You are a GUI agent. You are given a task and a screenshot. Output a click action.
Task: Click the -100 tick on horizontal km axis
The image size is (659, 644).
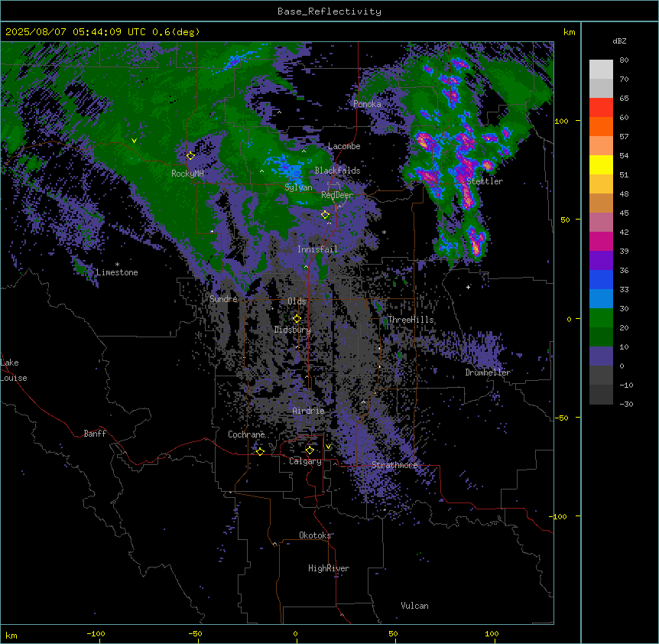[96, 633]
